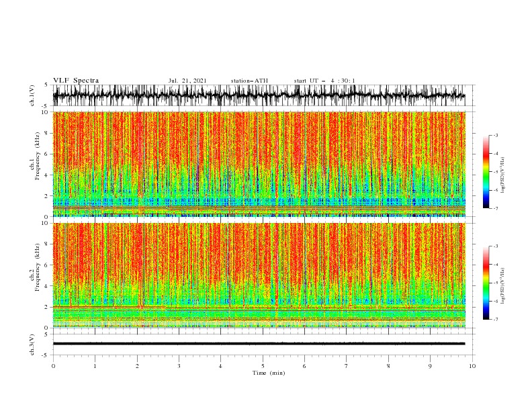Click the ch.2 spectrogram panel
The width and height of the screenshot is (532, 411).
coord(259,275)
